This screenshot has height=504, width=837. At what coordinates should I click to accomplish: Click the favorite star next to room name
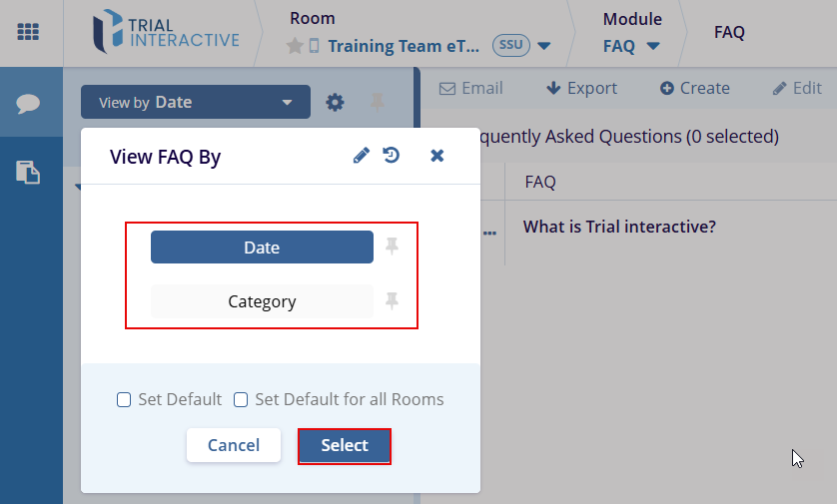[295, 46]
